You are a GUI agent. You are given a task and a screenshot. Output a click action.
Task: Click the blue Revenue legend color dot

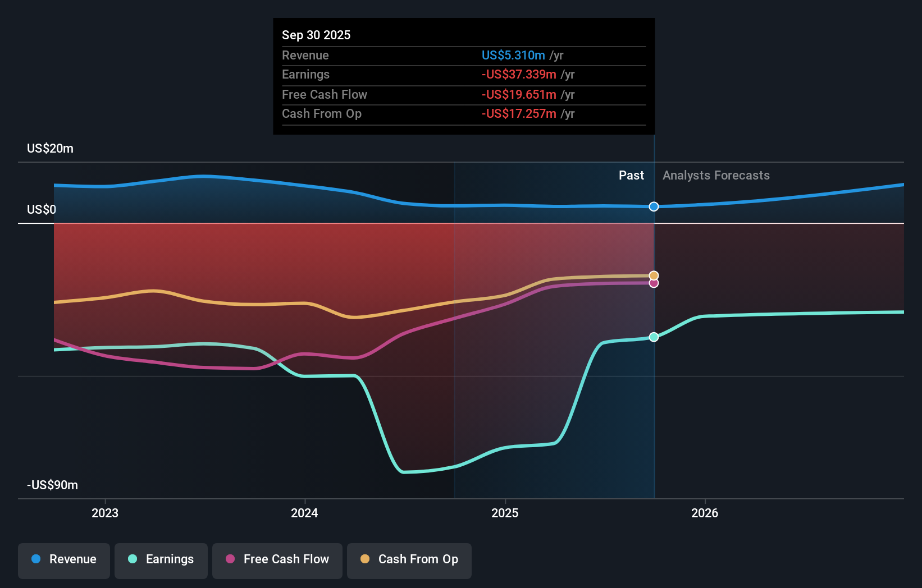(x=36, y=559)
